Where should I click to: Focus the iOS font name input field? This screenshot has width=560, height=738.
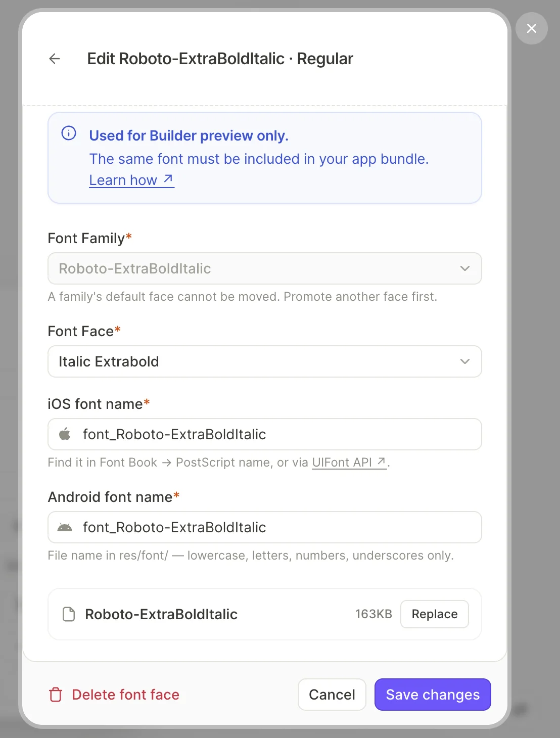pyautogui.click(x=265, y=434)
